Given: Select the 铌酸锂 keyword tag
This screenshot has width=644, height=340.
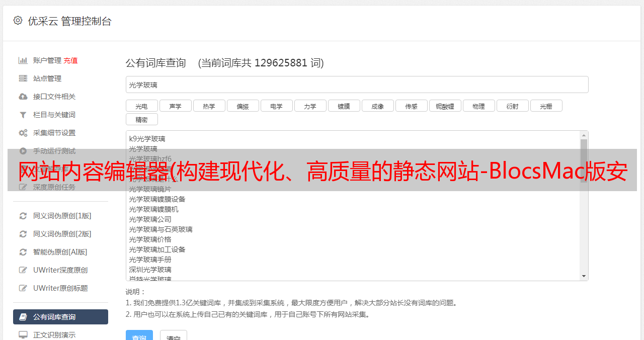Looking at the screenshot, I should [x=445, y=106].
